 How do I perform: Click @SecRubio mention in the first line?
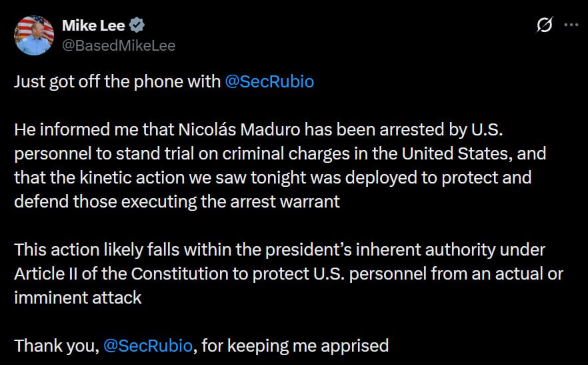pos(269,82)
